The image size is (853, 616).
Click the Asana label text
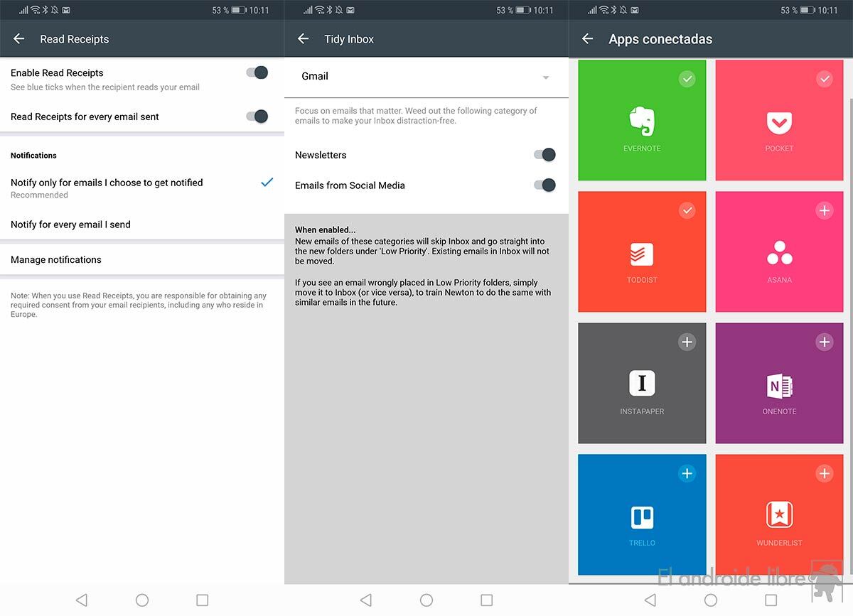[x=779, y=280]
